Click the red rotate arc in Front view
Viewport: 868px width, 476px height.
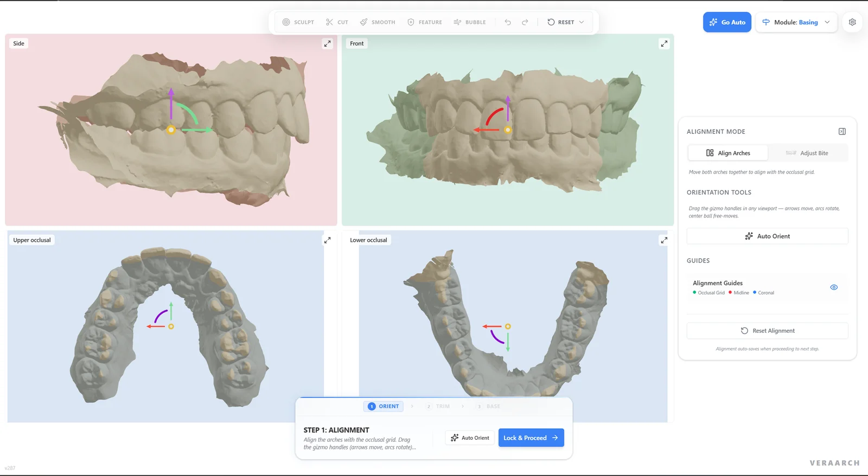point(494,115)
